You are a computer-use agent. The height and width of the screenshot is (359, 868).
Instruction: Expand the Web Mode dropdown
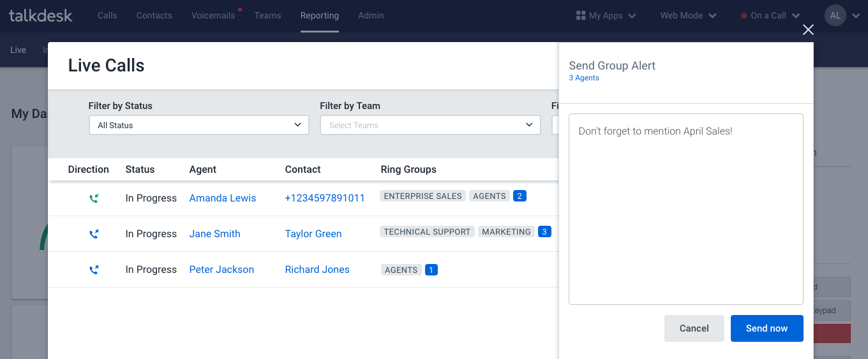point(688,15)
